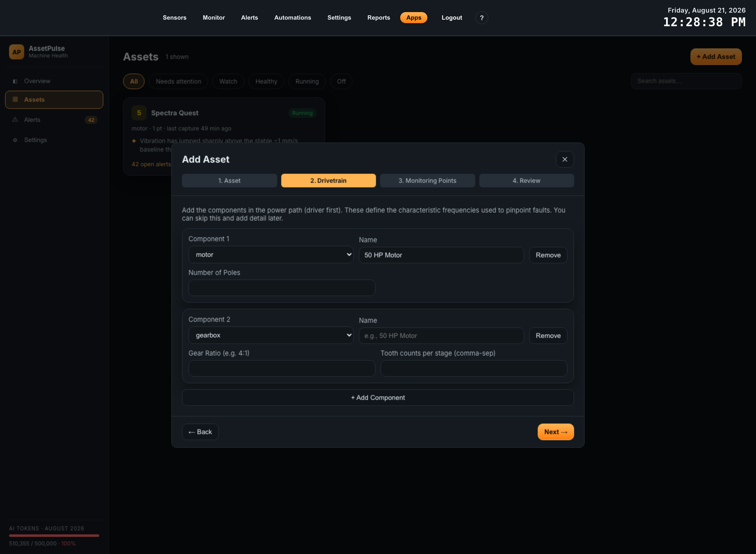Select the Off filter chip

pos(341,82)
